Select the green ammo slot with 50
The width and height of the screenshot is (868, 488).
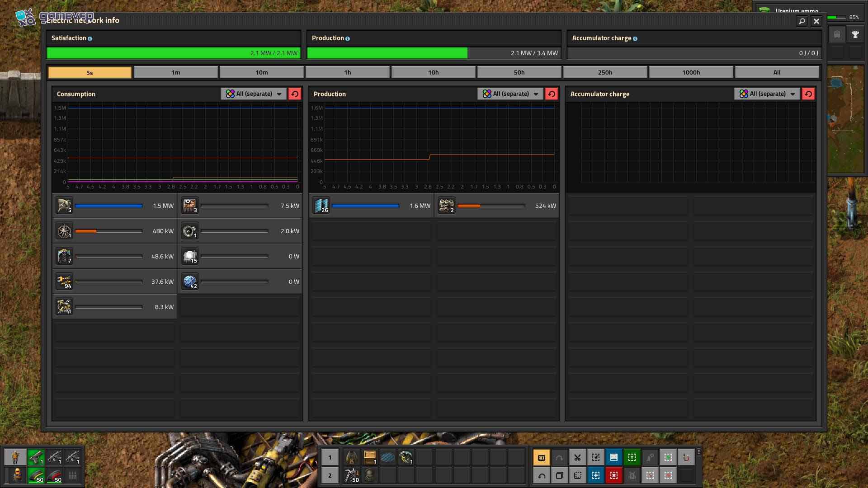36,475
